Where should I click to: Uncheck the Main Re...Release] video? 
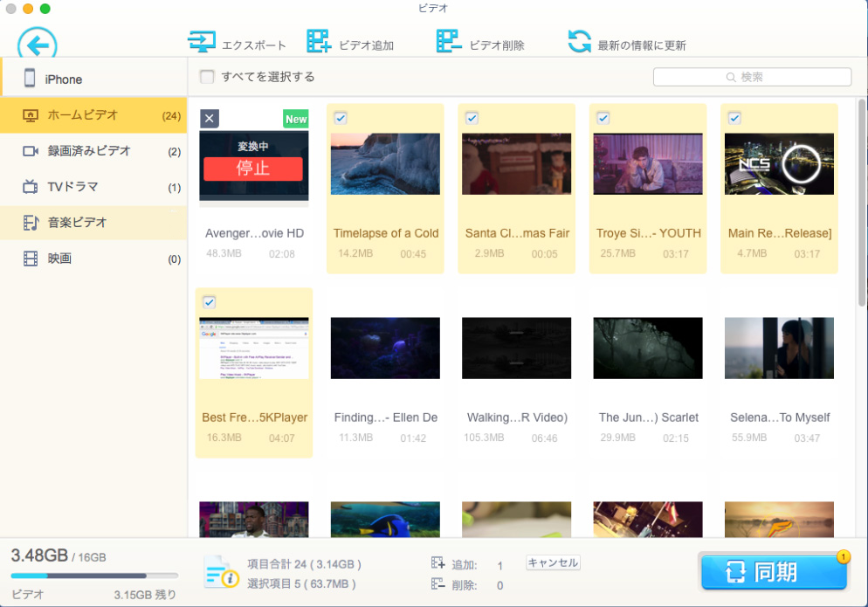point(734,118)
